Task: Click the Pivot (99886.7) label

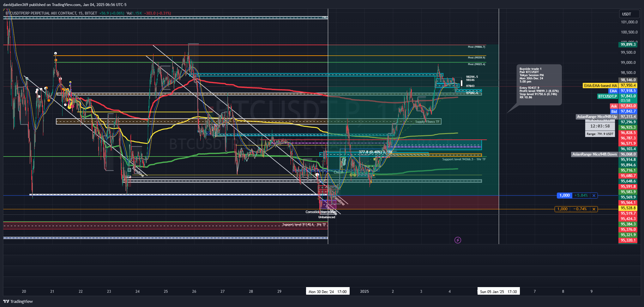Action: (476, 47)
